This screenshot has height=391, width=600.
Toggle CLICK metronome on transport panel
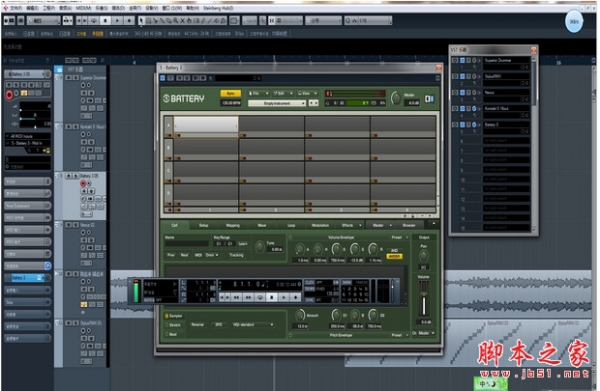pyautogui.click(x=310, y=282)
